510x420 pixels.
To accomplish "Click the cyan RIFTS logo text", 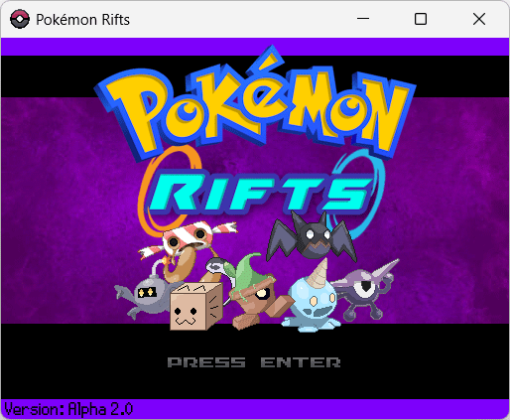I will click(x=260, y=193).
